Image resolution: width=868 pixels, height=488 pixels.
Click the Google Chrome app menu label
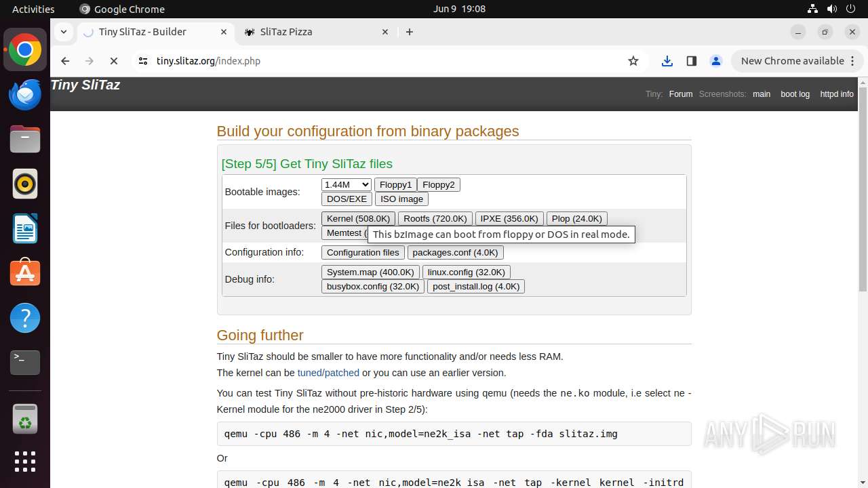click(122, 9)
